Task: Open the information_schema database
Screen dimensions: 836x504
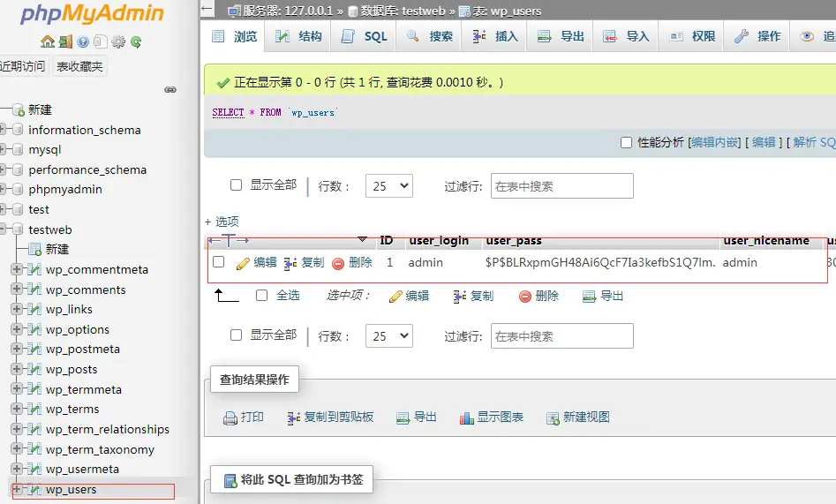Action: (84, 130)
